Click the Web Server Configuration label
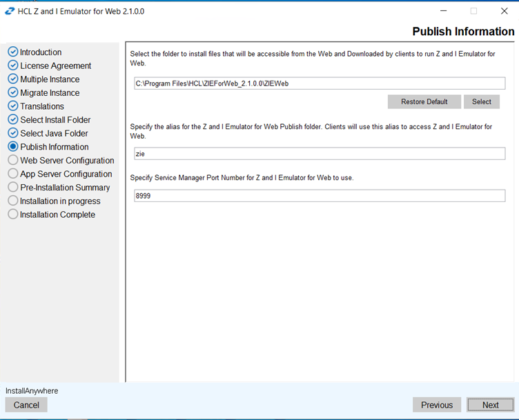519x420 pixels. 67,161
